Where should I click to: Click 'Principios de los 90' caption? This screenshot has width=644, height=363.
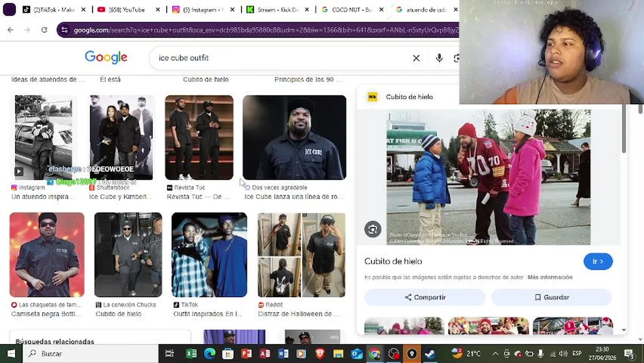[308, 80]
